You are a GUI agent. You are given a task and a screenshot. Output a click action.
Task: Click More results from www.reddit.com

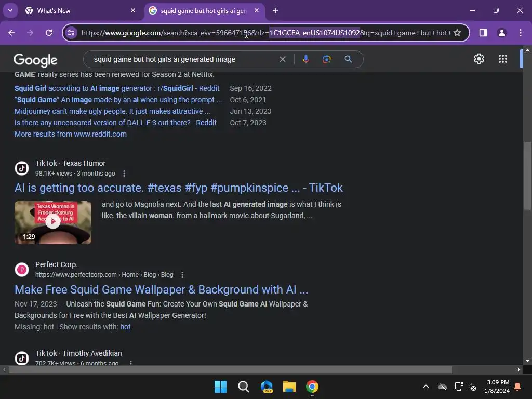[x=71, y=134]
